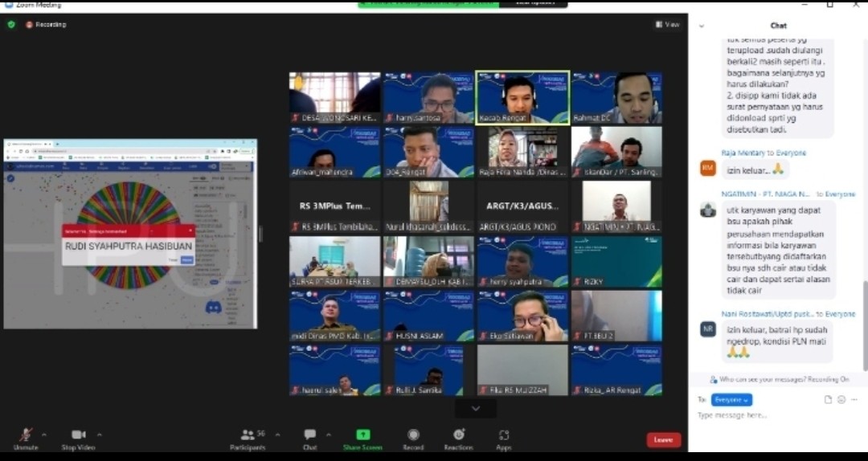868x461 pixels.
Task: Click the red Leave button
Action: click(x=663, y=439)
